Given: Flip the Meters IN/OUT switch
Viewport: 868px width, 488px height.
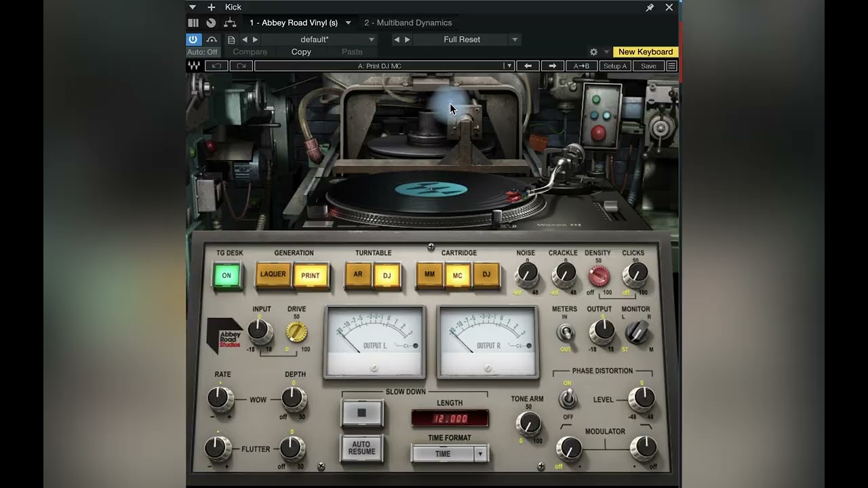Looking at the screenshot, I should tap(564, 333).
